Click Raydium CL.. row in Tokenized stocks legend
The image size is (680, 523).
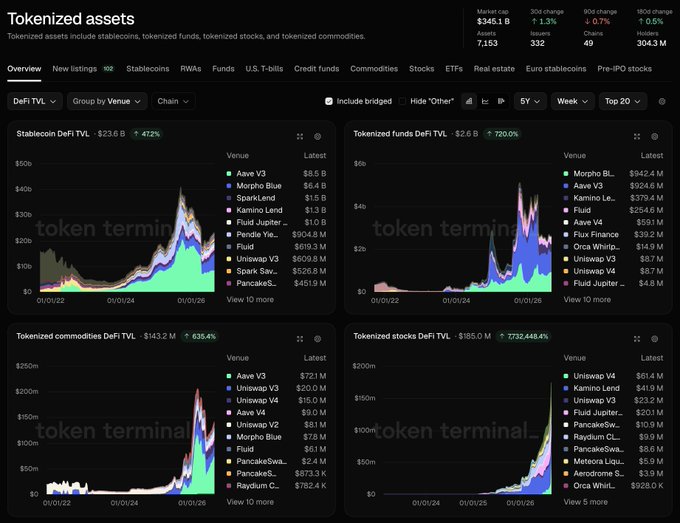[613, 437]
